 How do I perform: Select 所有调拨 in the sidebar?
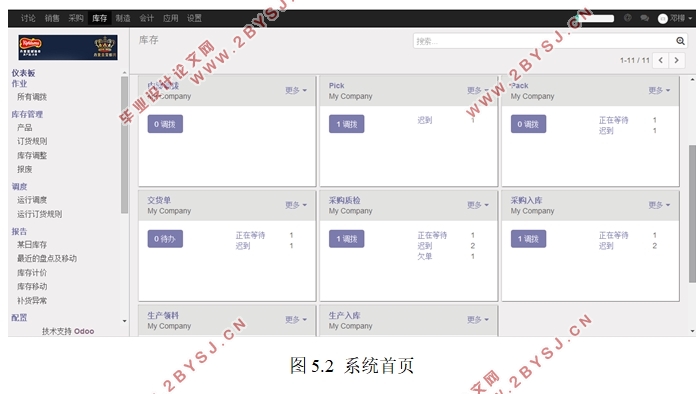32,97
